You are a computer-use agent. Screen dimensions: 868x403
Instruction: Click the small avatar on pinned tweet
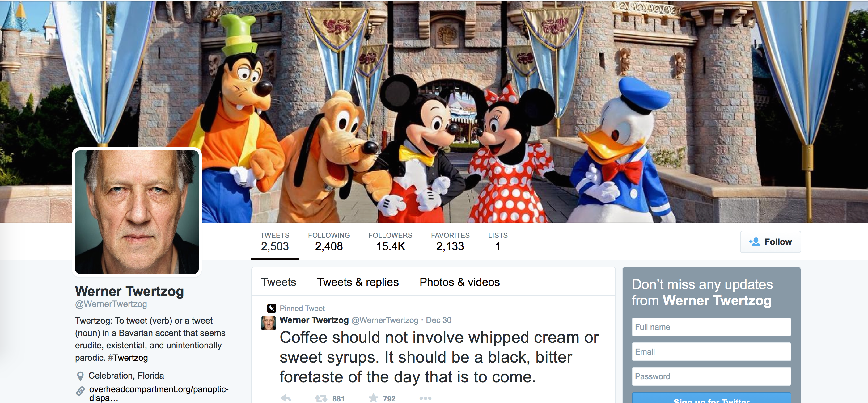(269, 323)
